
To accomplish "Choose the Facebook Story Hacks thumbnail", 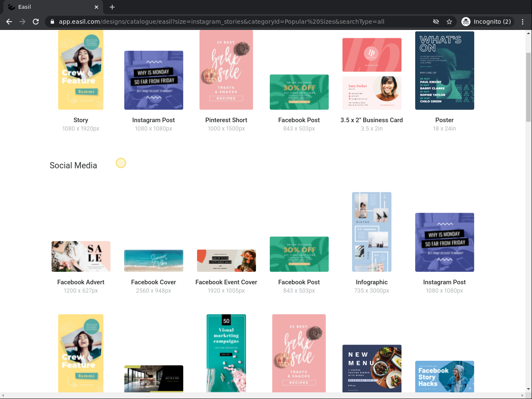I will (x=445, y=377).
